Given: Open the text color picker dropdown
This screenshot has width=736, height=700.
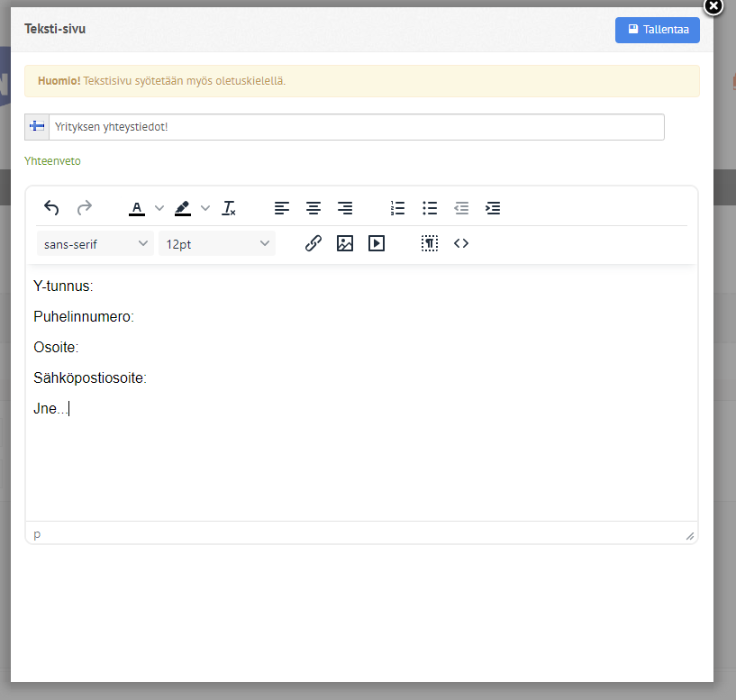Looking at the screenshot, I should 159,208.
